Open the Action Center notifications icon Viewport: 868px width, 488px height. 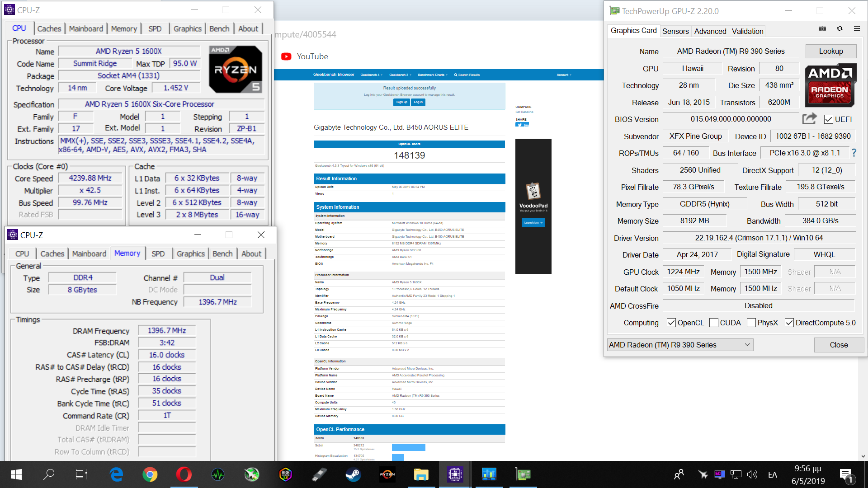coord(846,475)
